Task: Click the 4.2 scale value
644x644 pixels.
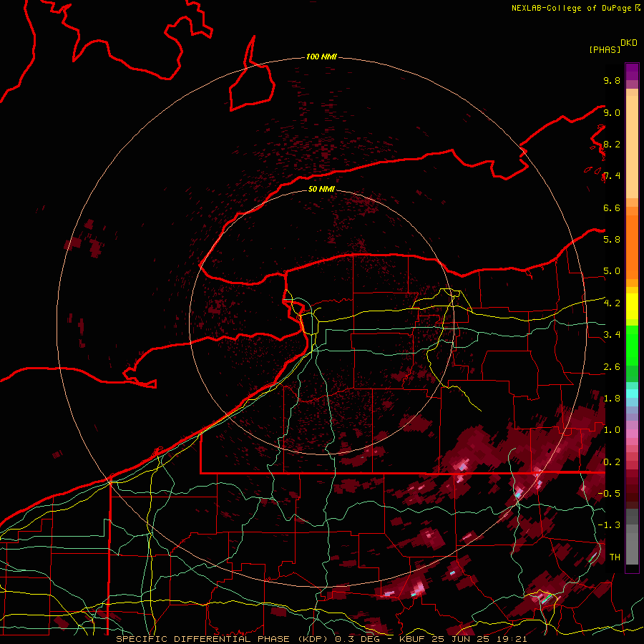Action: click(x=612, y=303)
